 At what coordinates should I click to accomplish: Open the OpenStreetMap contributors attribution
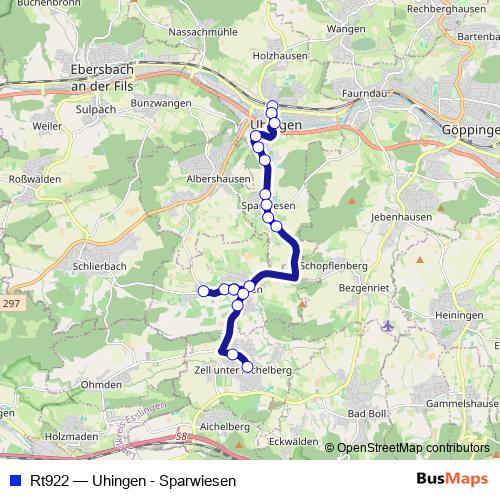click(x=407, y=448)
